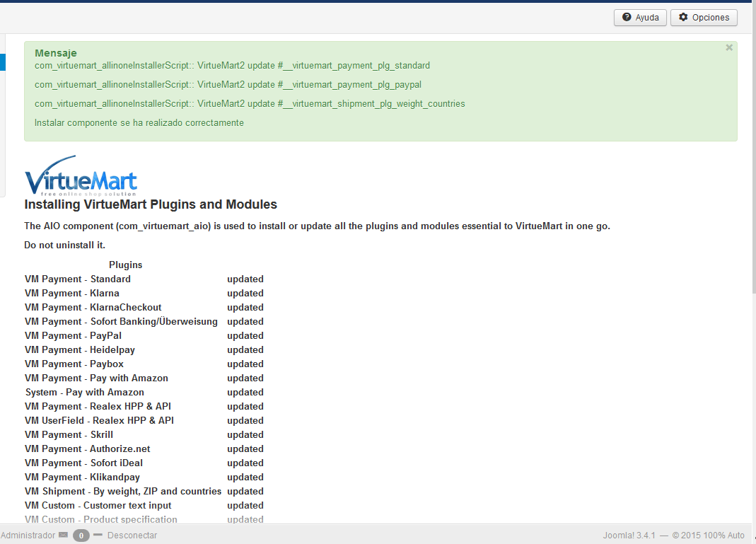Image resolution: width=756 pixels, height=544 pixels.
Task: Click the VirtueMart logo
Action: pos(81,175)
